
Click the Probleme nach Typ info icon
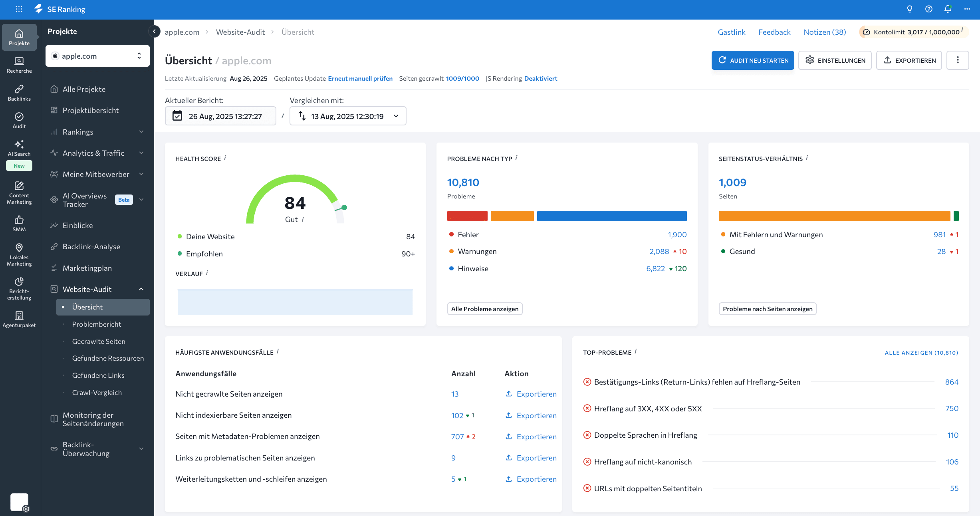516,158
